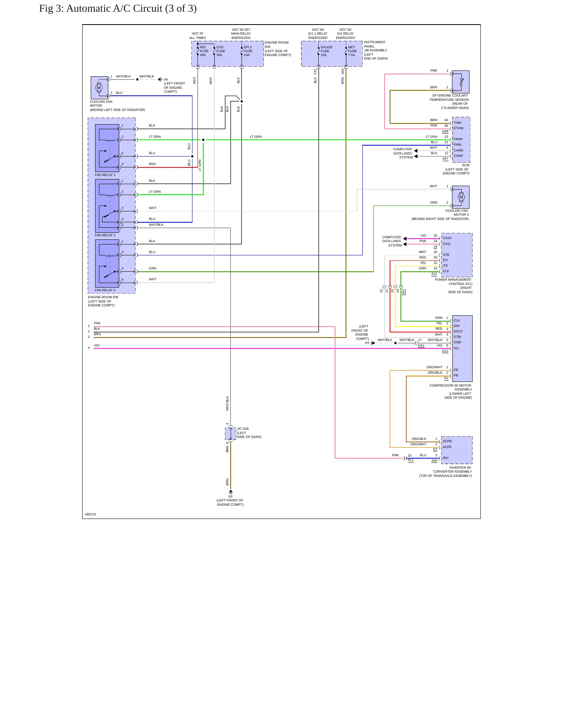The image size is (563, 728).
Task: Click the A4 ground symbol near compressor GND wire
Action: [x=372, y=343]
